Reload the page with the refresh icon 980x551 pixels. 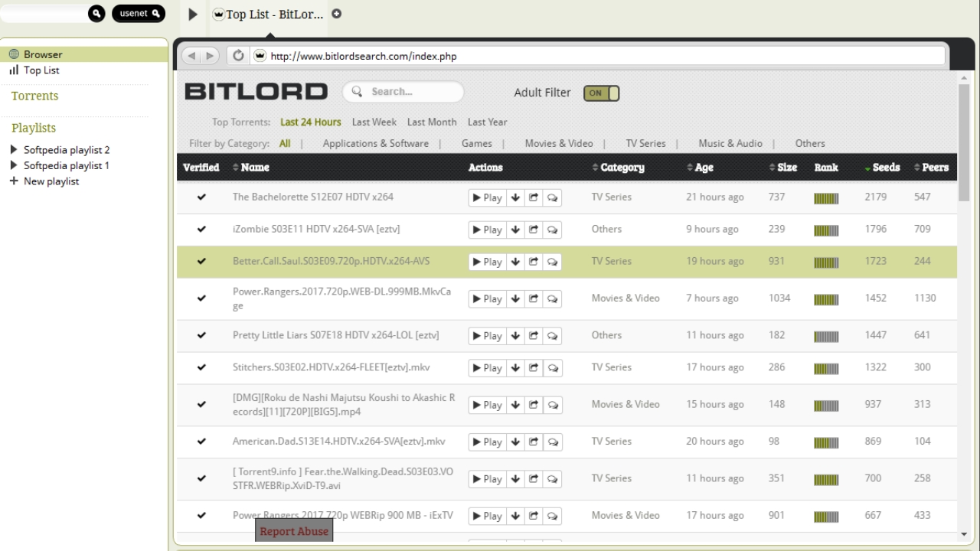click(238, 56)
